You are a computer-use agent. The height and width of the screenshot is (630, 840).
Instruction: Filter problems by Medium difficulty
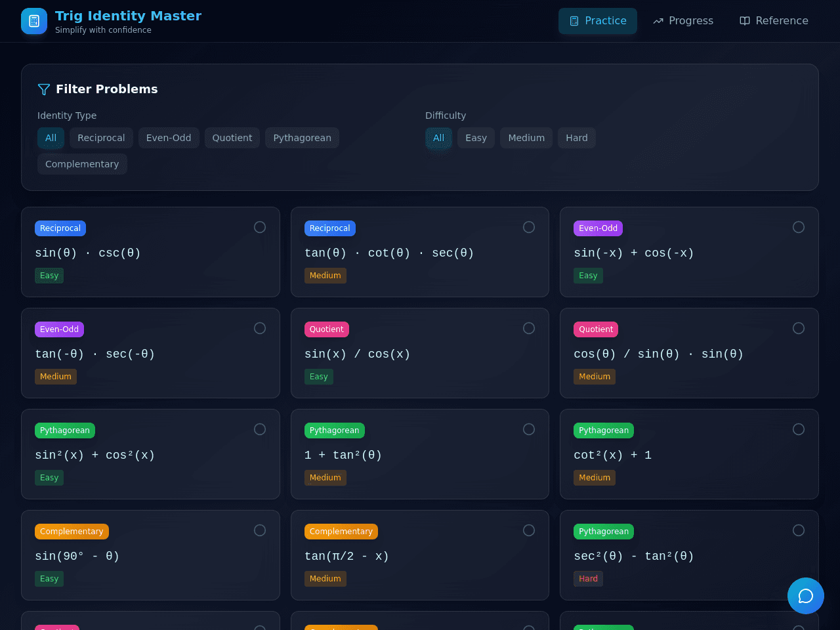[x=526, y=138]
